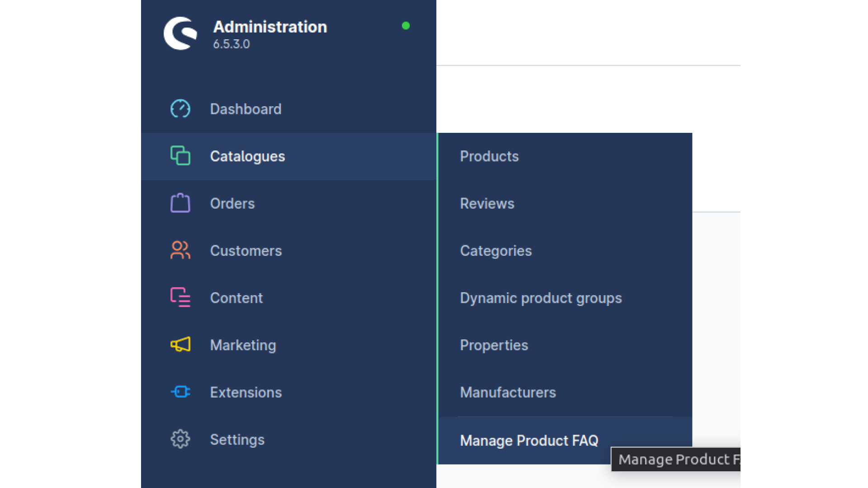Click the Catalogues squares icon
Image resolution: width=868 pixels, height=488 pixels.
180,156
